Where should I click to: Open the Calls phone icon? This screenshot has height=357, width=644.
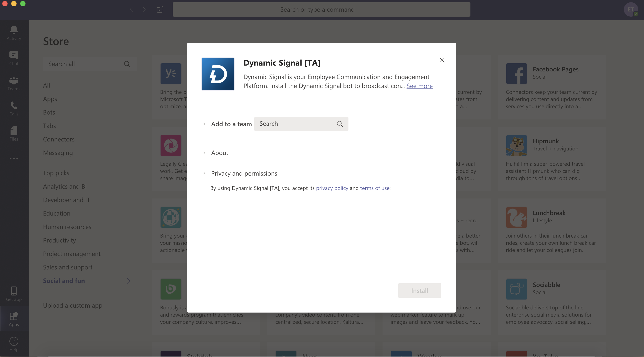[x=14, y=105]
